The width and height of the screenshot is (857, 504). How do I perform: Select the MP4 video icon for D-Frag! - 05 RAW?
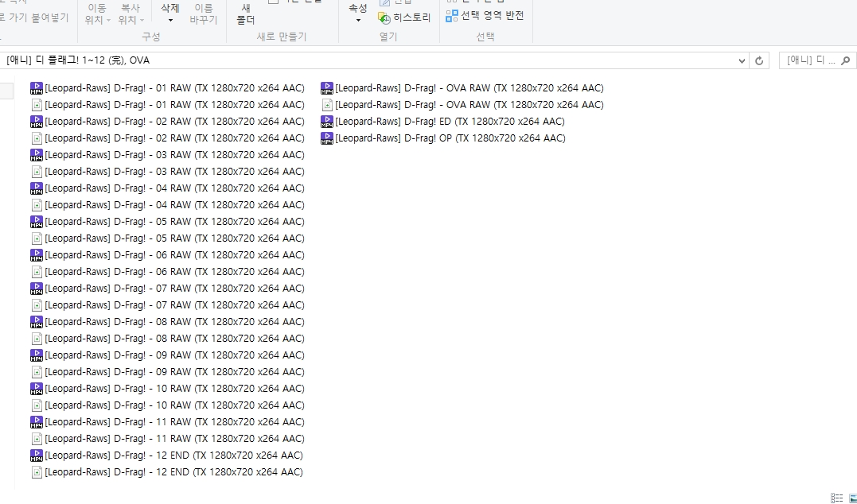(x=37, y=222)
